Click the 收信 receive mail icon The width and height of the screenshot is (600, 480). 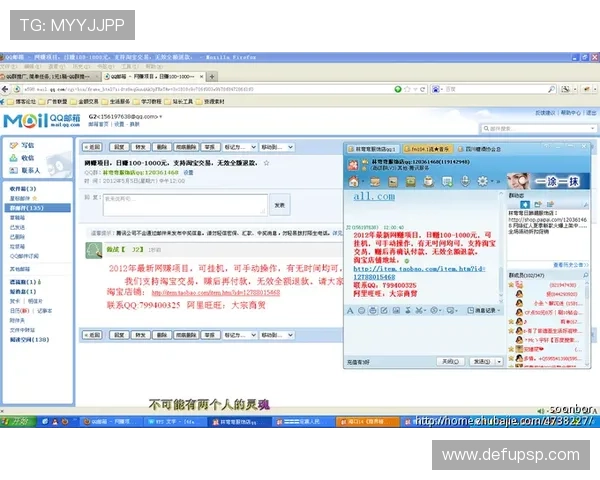tap(13, 157)
